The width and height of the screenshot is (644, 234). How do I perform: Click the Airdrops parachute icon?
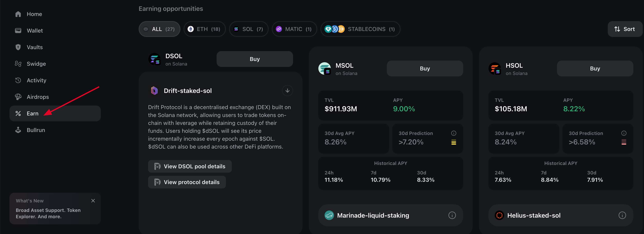point(18,97)
